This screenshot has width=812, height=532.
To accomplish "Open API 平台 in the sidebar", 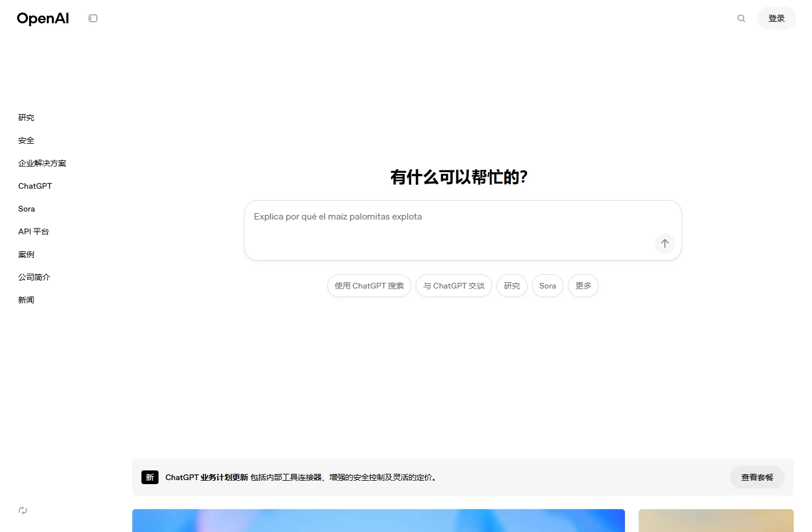I will [x=34, y=232].
